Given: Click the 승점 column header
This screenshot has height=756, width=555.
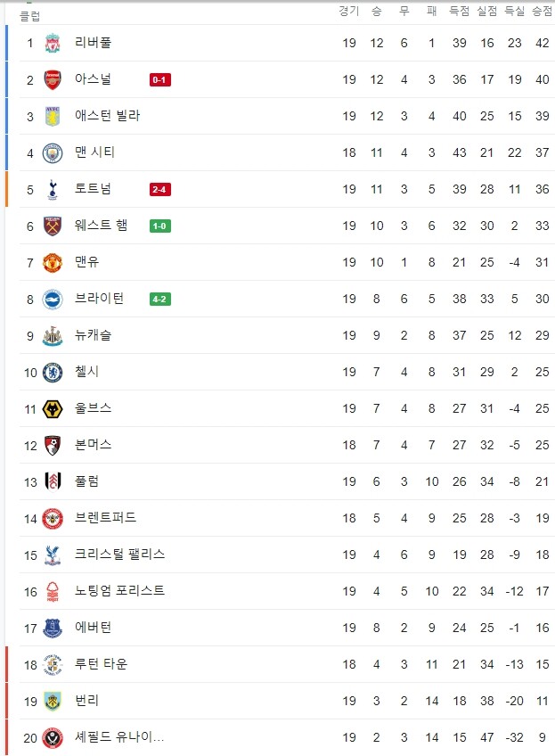Looking at the screenshot, I should pyautogui.click(x=542, y=11).
